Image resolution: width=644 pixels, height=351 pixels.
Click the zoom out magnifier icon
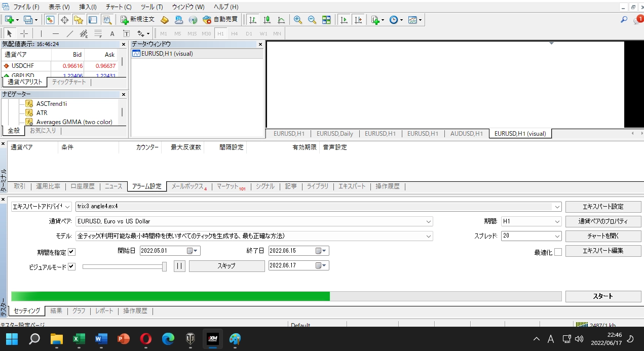312,20
